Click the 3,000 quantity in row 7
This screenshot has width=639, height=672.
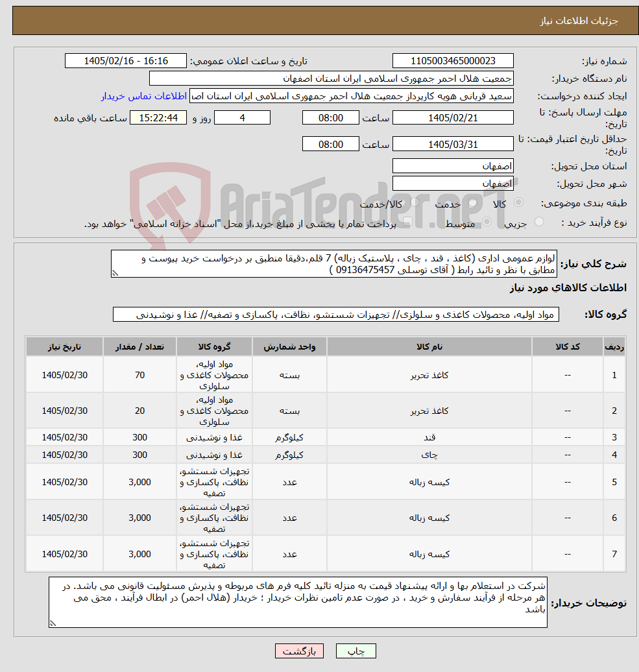[x=139, y=554]
